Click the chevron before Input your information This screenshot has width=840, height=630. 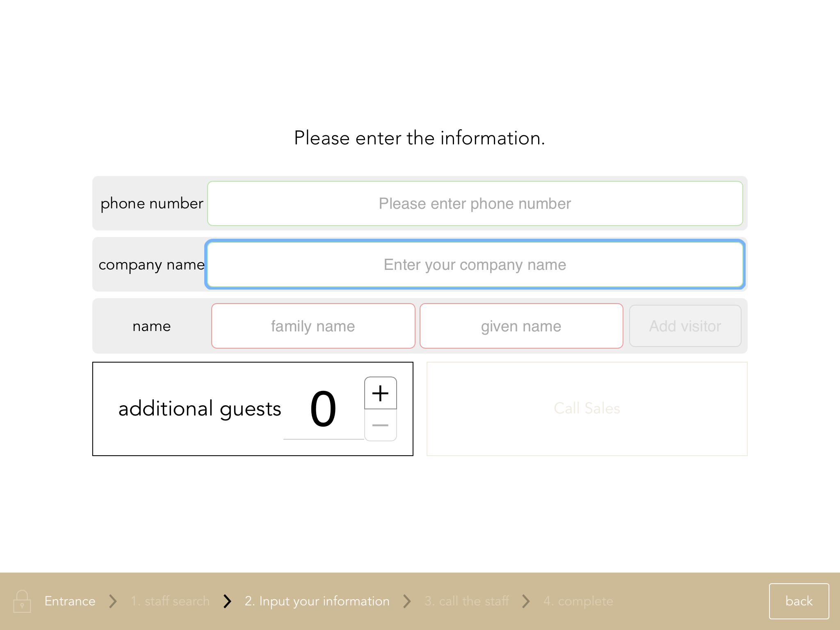click(227, 601)
